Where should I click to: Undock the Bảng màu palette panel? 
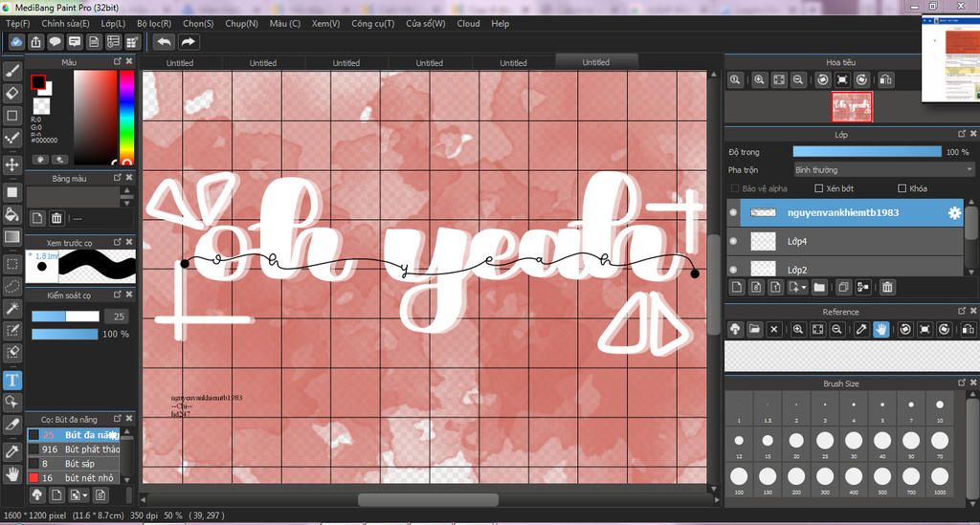pyautogui.click(x=117, y=177)
